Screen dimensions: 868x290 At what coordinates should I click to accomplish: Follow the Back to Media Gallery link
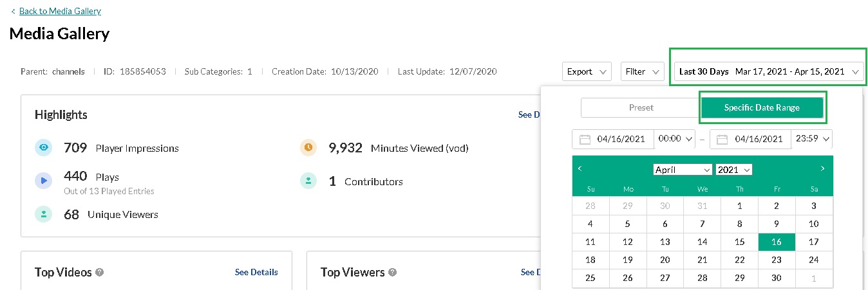tap(60, 11)
